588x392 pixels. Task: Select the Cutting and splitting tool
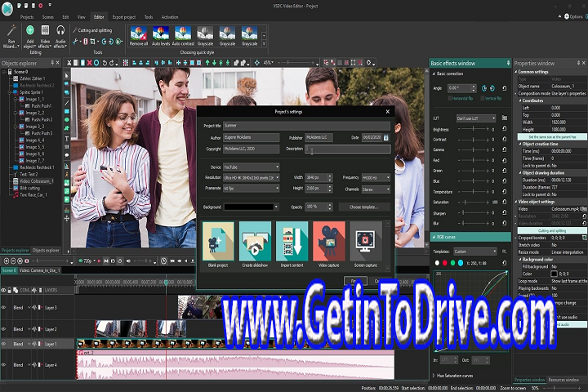(x=92, y=30)
